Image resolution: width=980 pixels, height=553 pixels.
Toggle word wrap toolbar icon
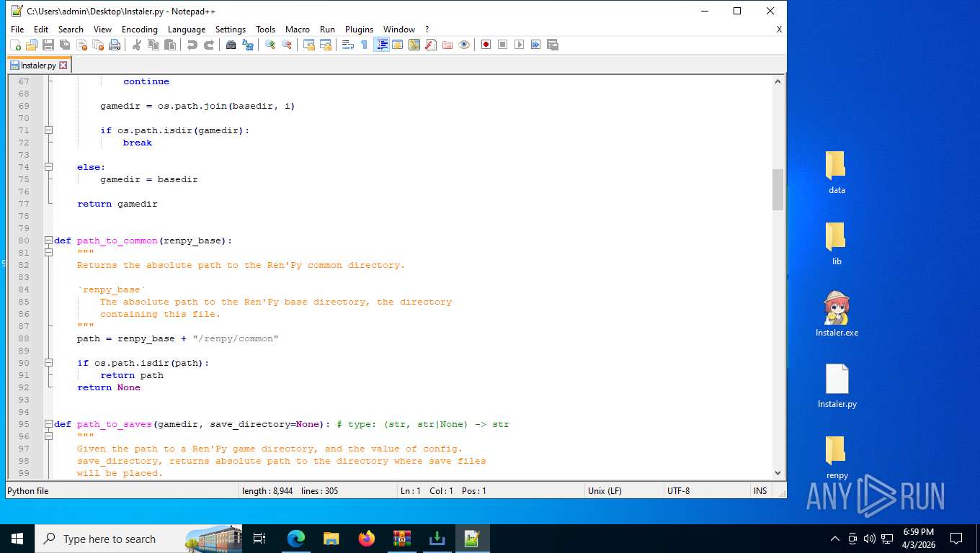[x=348, y=45]
